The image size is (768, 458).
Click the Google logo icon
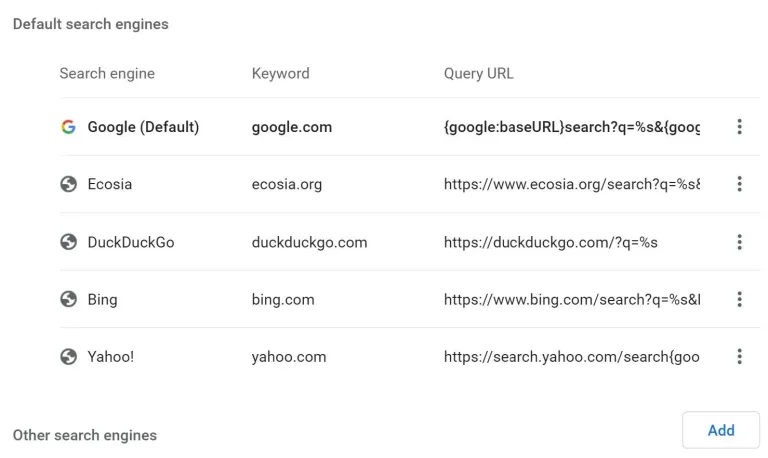[x=68, y=127]
